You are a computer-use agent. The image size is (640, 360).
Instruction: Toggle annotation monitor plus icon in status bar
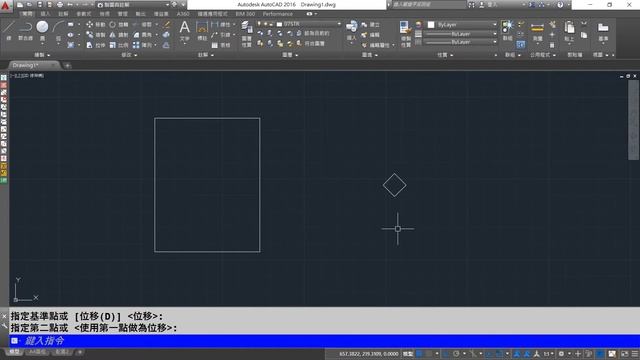click(578, 354)
